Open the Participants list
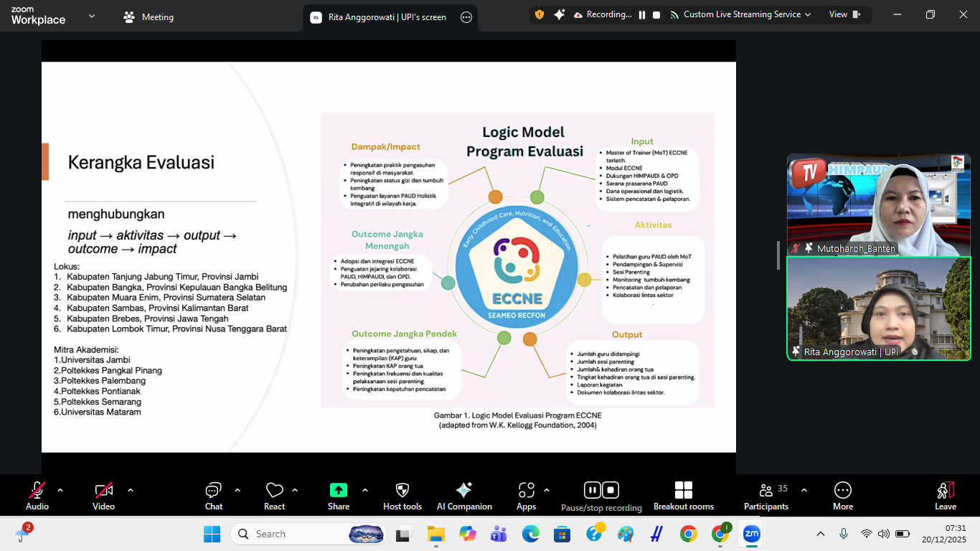980x551 pixels. 766,496
